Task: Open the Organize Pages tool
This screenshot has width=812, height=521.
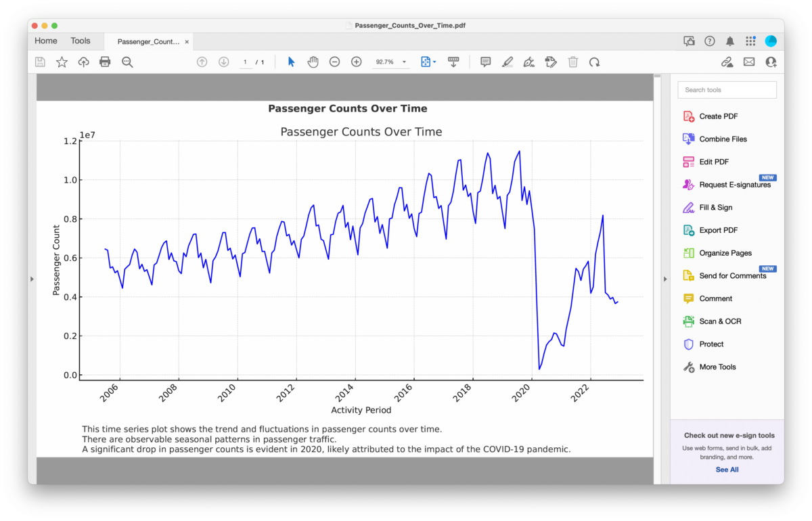Action: point(726,252)
